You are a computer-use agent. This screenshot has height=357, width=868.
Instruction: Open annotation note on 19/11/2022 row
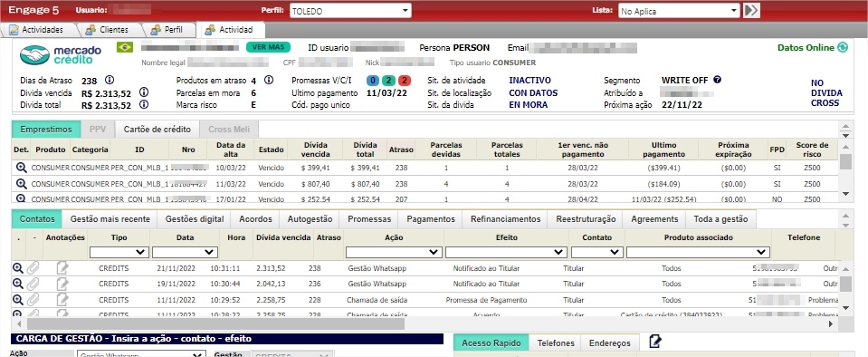click(62, 284)
